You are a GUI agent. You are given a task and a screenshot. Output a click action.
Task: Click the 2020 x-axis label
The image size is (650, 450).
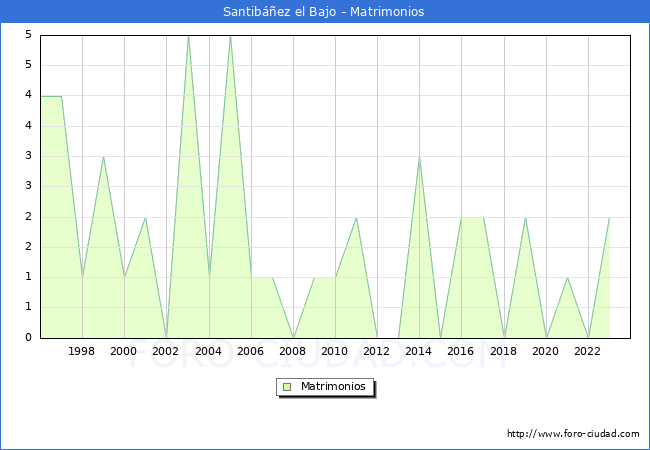click(x=546, y=351)
